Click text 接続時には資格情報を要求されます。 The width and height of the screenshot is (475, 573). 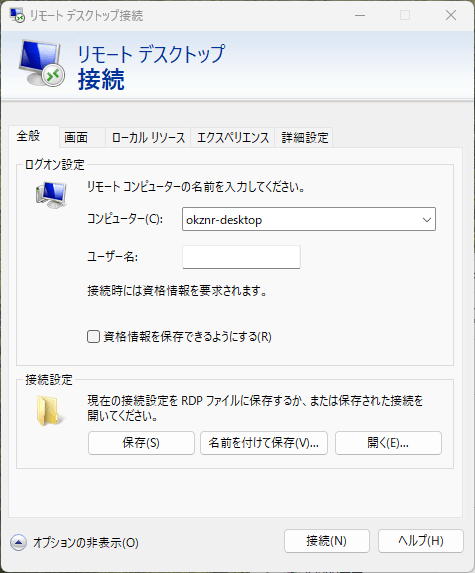(x=177, y=291)
